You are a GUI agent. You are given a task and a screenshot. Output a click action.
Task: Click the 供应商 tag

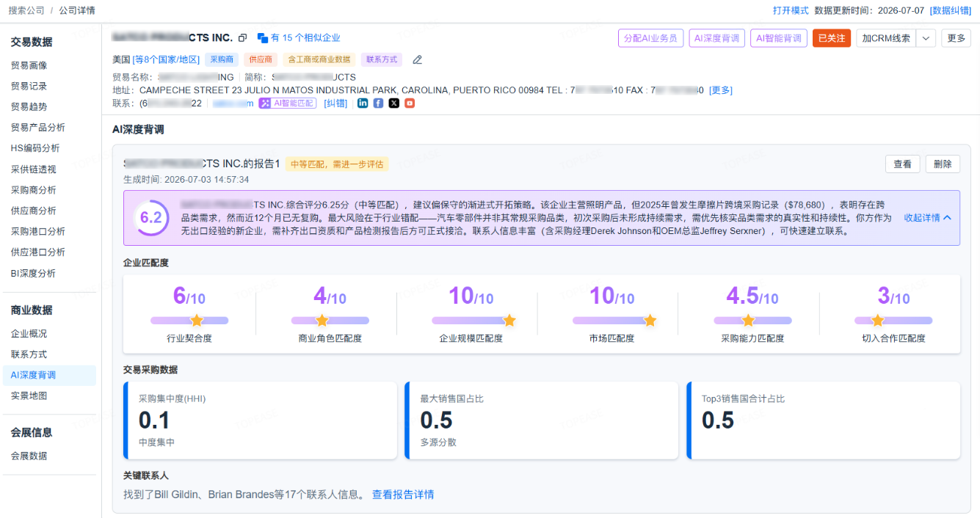[261, 59]
